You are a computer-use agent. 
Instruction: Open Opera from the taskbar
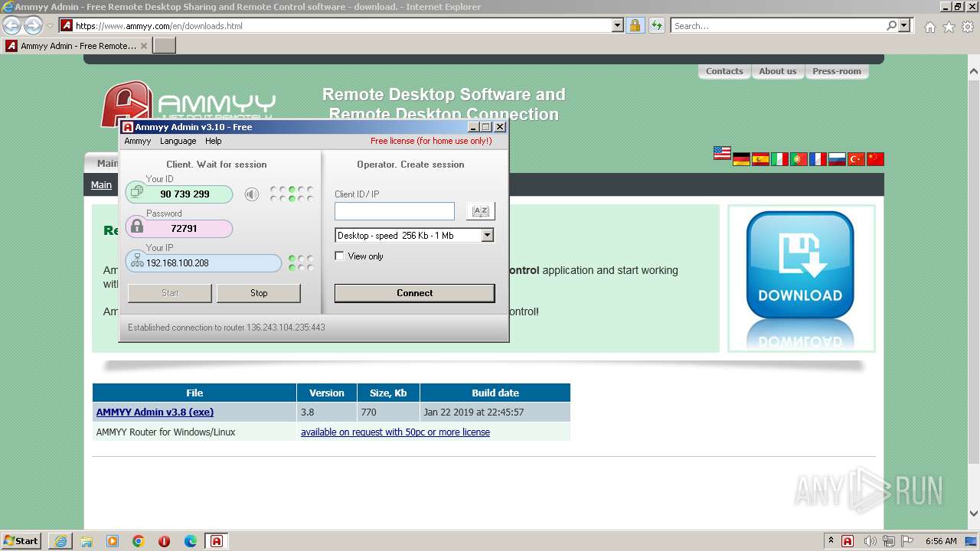tap(164, 541)
